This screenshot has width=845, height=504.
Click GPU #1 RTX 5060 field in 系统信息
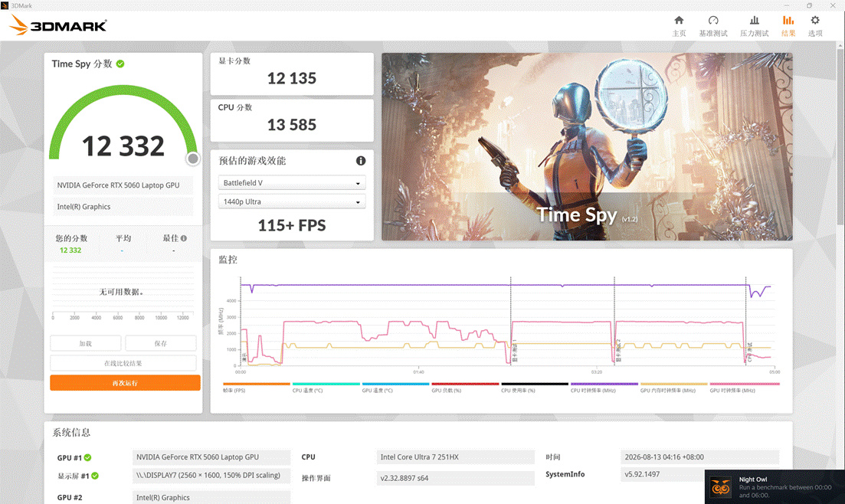(211, 457)
